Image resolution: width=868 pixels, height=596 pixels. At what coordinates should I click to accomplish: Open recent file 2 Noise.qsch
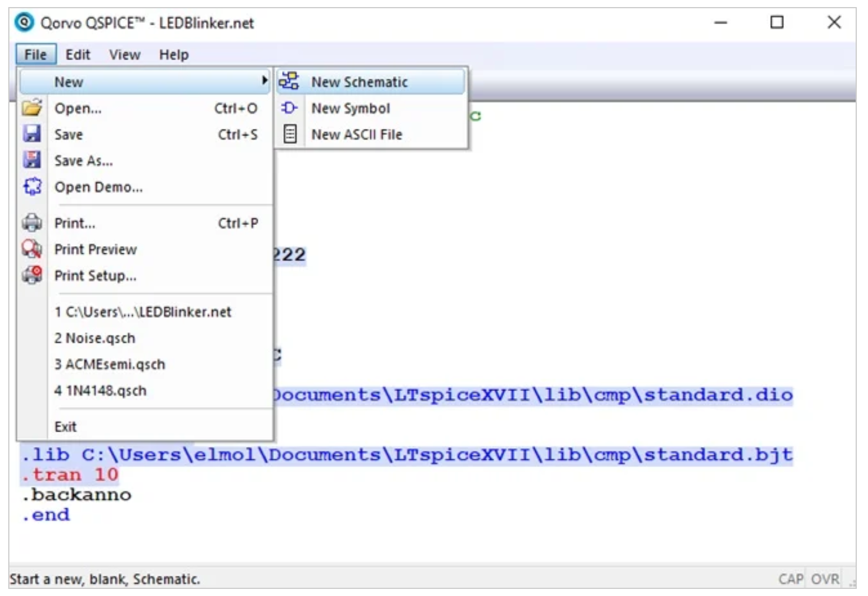pyautogui.click(x=145, y=338)
